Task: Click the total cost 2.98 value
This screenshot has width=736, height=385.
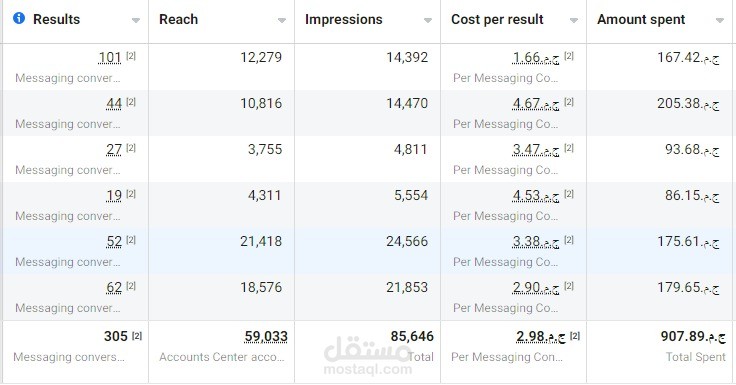Action: coord(541,336)
